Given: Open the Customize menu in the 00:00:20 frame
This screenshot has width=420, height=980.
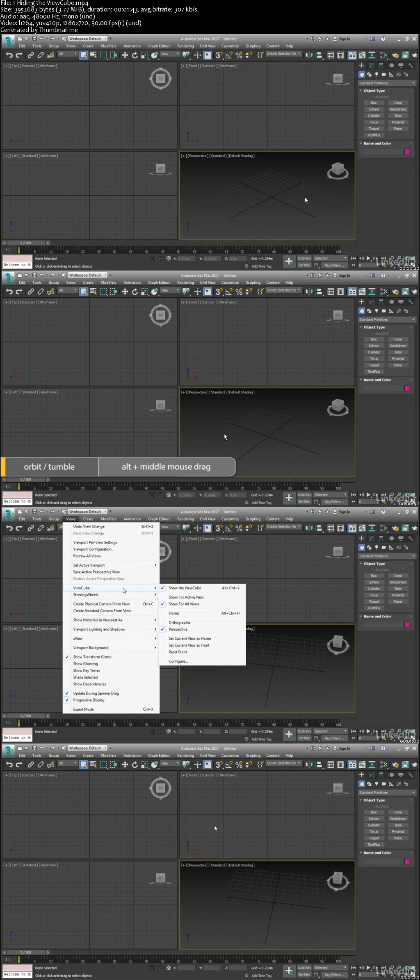Looking at the screenshot, I should click(230, 46).
